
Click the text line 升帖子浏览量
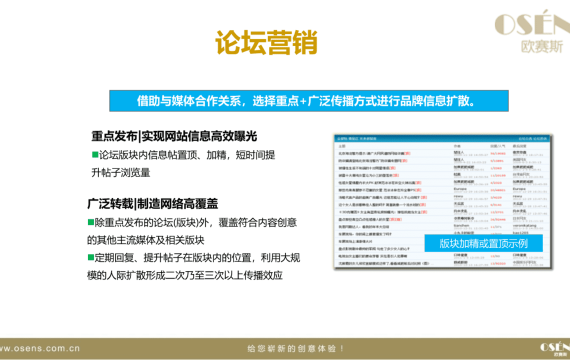pyautogui.click(x=121, y=172)
